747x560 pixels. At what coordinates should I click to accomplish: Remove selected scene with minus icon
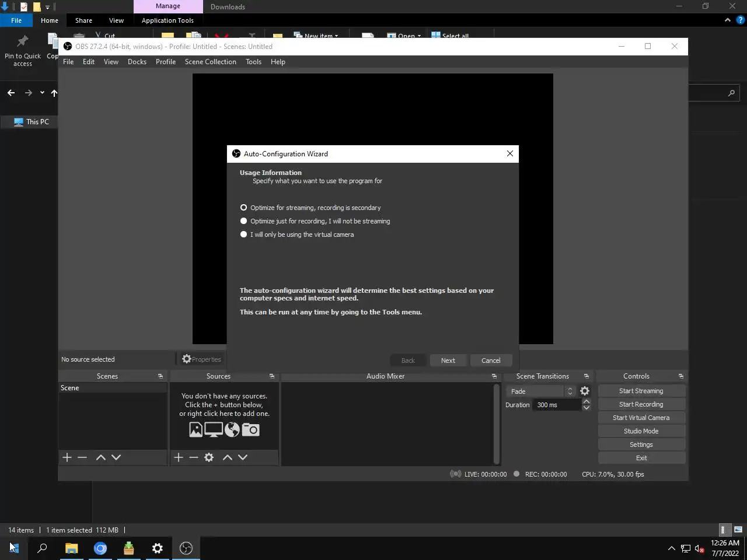tap(82, 457)
